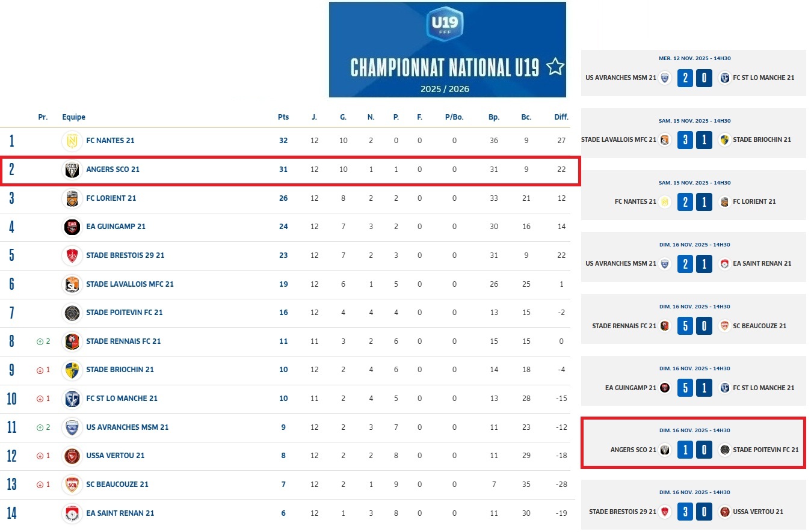The image size is (811, 532).
Task: Click the SC Beaucouze crest in standings
Action: [72, 485]
